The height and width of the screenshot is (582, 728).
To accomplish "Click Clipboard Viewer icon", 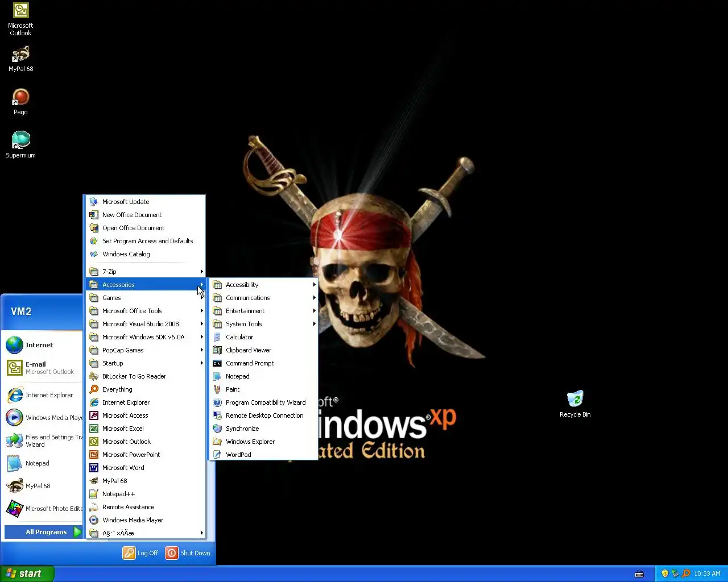I will pyautogui.click(x=217, y=350).
